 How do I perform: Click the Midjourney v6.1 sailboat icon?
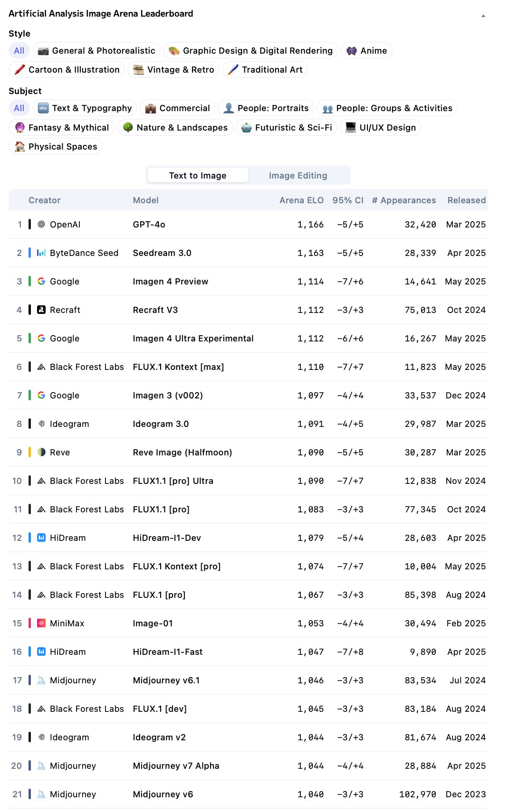click(x=41, y=680)
